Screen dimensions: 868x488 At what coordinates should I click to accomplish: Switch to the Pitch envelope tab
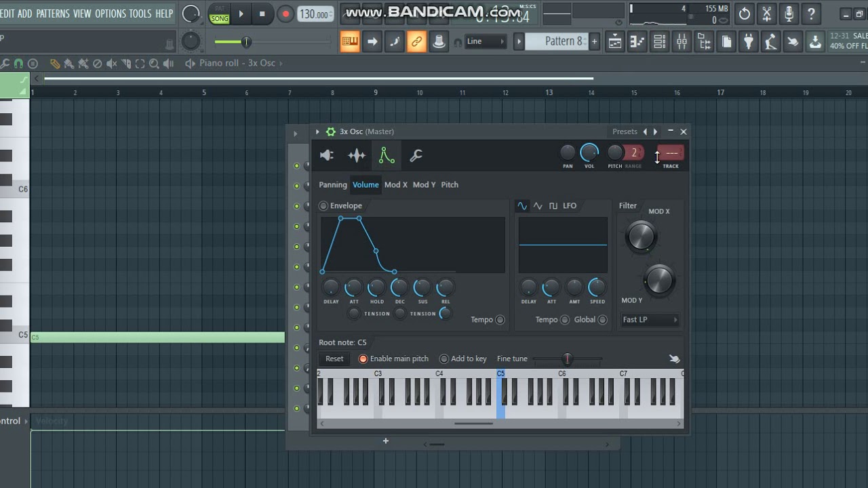coord(450,184)
